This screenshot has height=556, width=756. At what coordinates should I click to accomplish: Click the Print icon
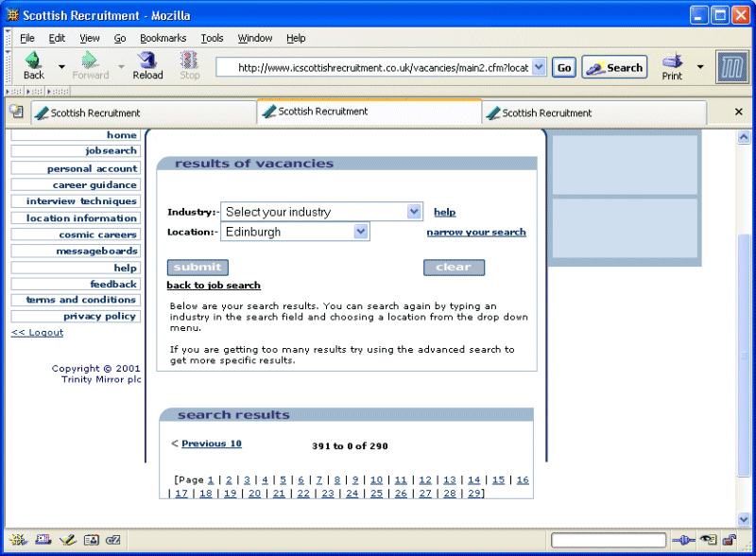click(x=672, y=66)
